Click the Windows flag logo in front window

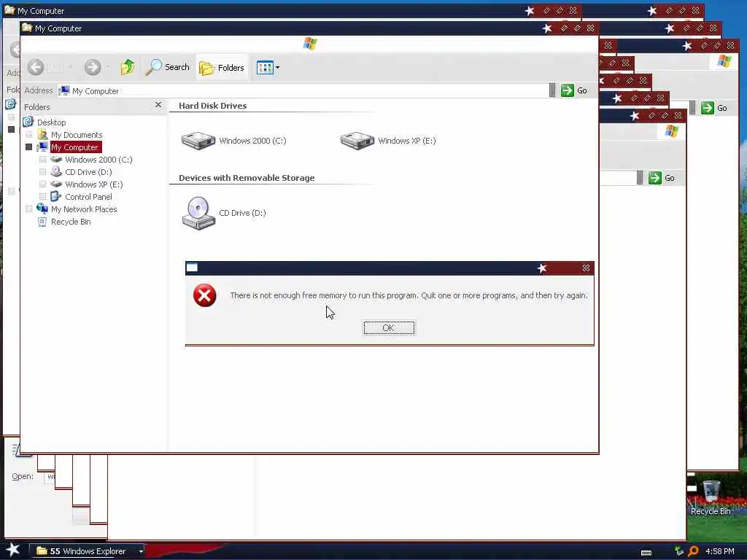click(310, 44)
